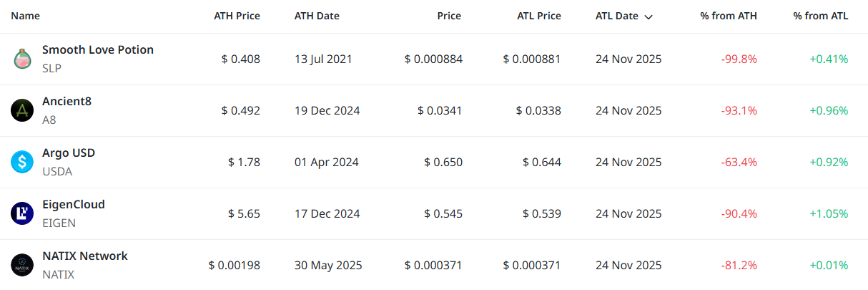The image size is (868, 290).
Task: Sort by % from ATL header
Action: pyautogui.click(x=821, y=16)
